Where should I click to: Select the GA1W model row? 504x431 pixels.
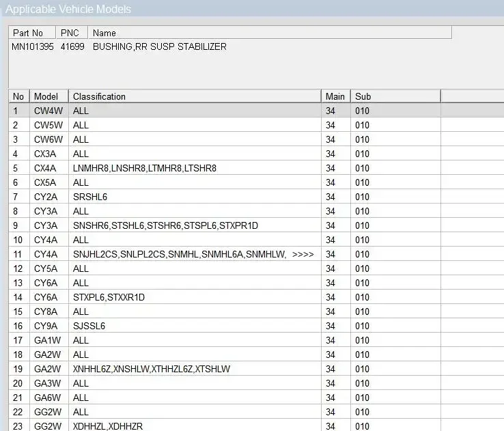point(257,340)
